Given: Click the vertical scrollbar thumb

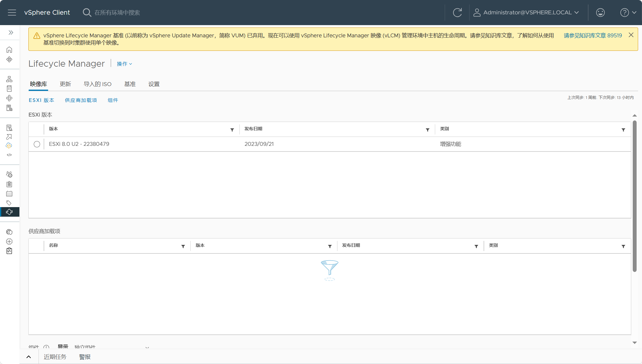Looking at the screenshot, I should pos(635,196).
